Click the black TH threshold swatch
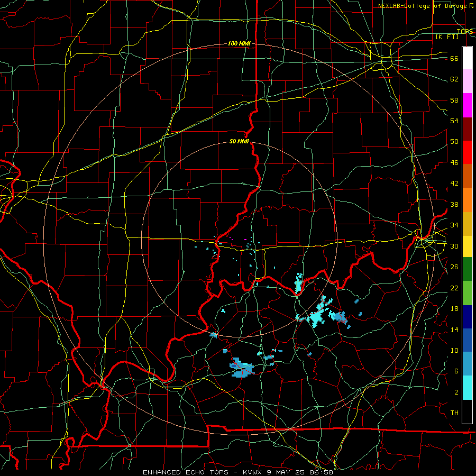The image size is (476, 476). click(x=467, y=411)
